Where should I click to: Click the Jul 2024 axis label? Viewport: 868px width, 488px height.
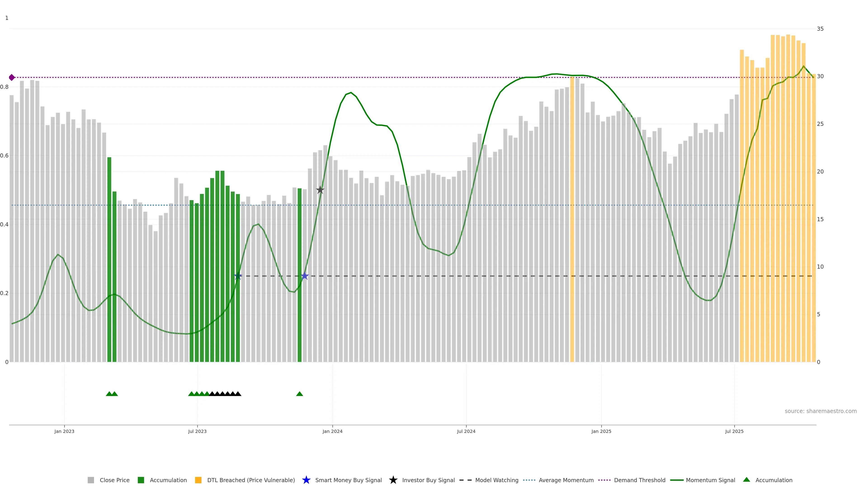pyautogui.click(x=466, y=431)
